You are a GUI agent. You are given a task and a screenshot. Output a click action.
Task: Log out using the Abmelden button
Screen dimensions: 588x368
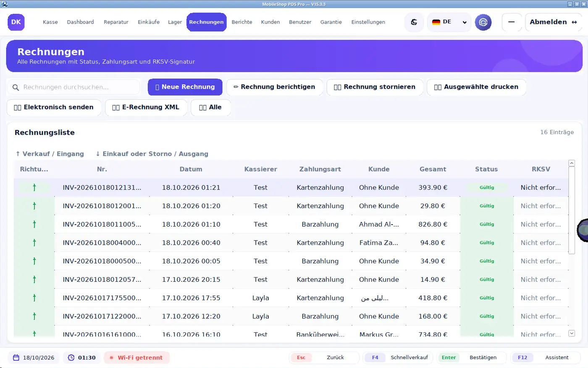pyautogui.click(x=553, y=22)
